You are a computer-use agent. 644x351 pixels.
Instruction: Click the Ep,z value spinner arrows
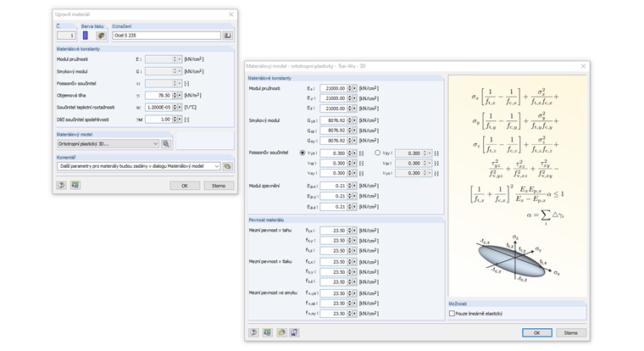pyautogui.click(x=349, y=207)
